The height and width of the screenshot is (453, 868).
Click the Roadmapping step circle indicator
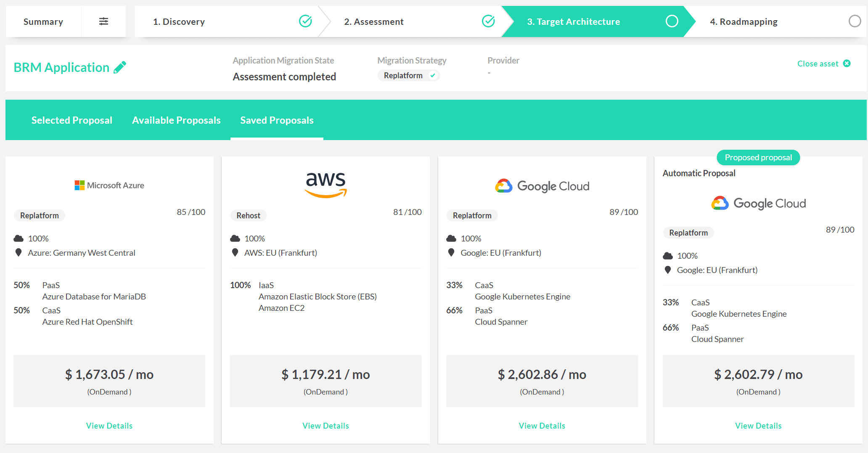(x=855, y=21)
